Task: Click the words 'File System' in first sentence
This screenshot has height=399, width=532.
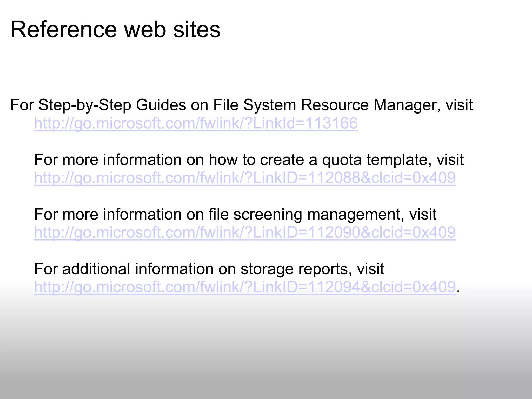Action: [255, 105]
